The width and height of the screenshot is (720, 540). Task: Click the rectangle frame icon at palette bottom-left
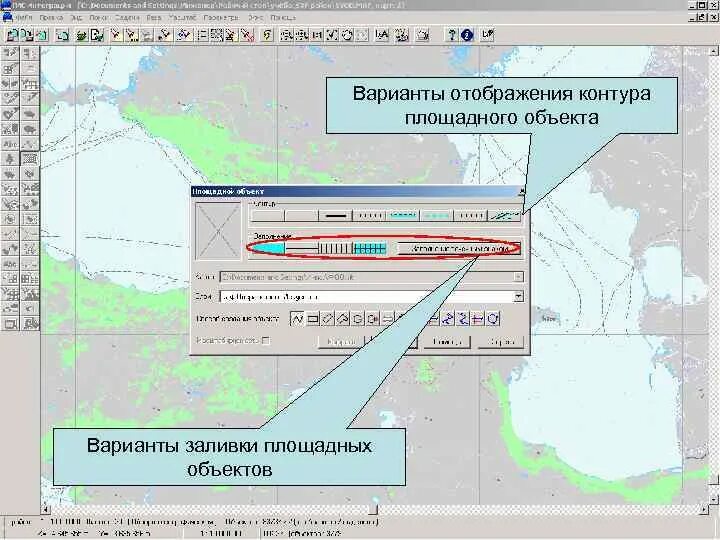tap(10, 324)
